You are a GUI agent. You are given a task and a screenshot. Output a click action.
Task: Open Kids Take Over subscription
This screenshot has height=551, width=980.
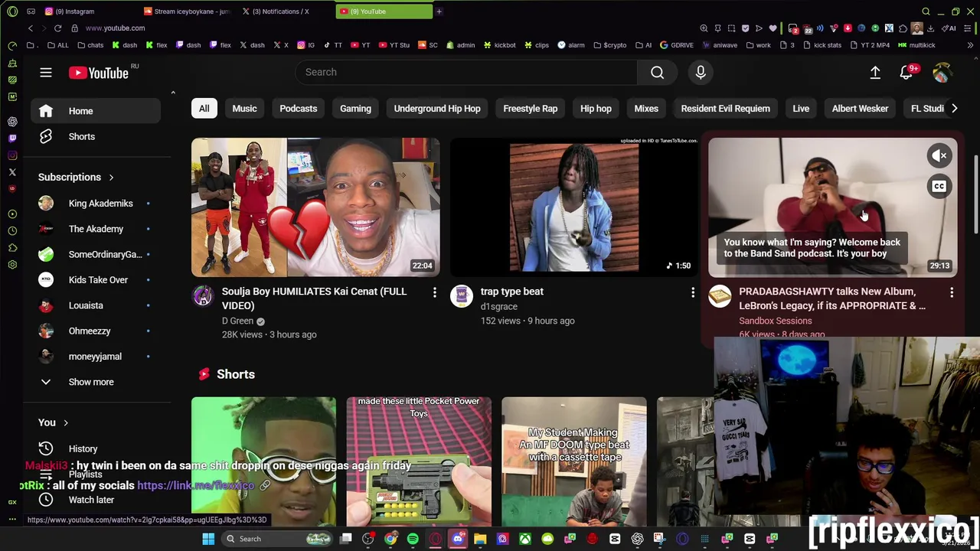click(96, 280)
